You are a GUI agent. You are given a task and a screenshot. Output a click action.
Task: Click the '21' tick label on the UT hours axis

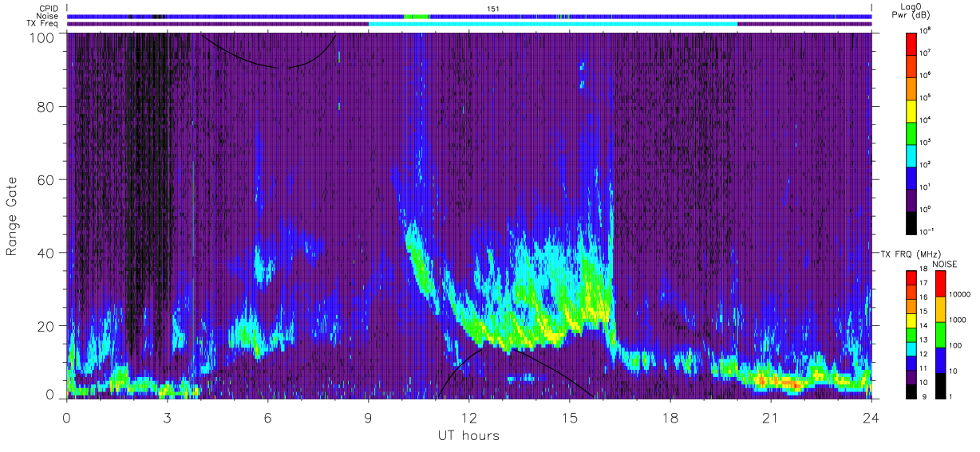(771, 417)
